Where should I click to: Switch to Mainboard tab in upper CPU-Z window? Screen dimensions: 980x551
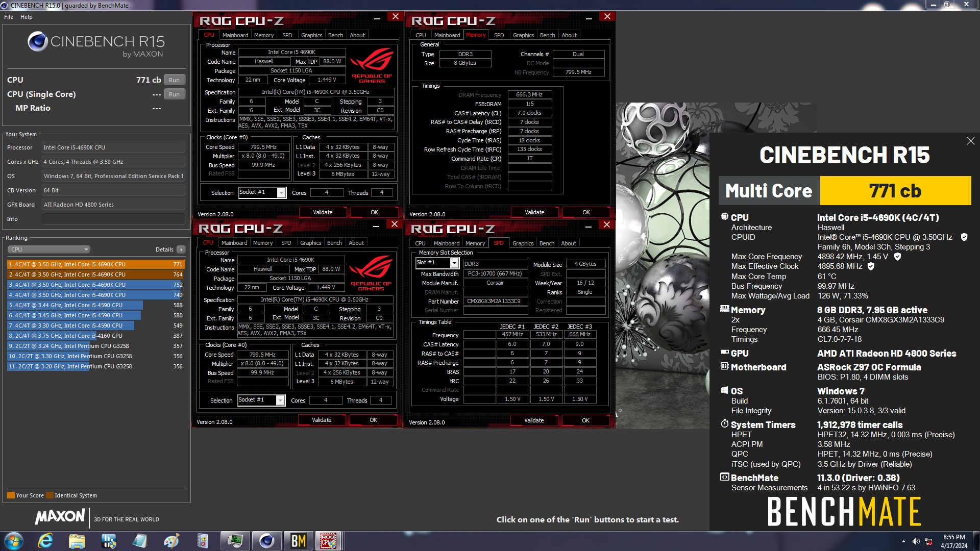235,35
